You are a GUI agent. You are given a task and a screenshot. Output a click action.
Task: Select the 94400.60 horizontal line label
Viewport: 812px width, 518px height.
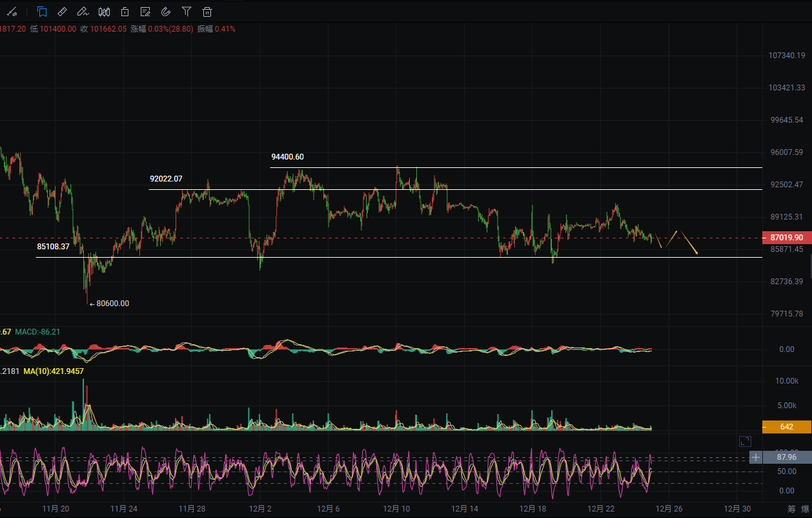[287, 157]
